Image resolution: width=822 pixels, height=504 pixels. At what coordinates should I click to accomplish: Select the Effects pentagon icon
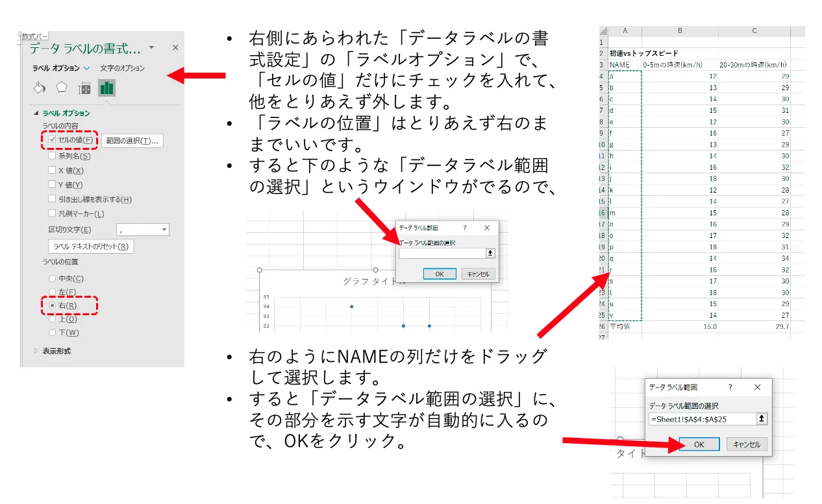61,88
